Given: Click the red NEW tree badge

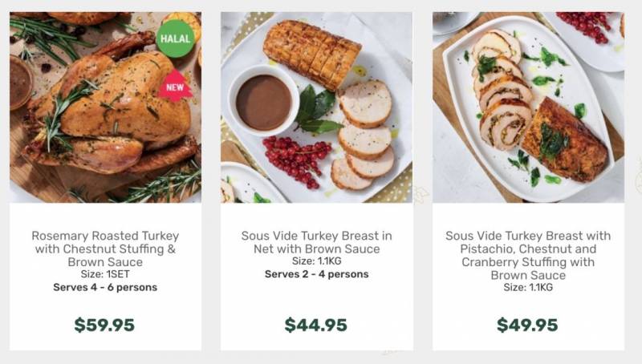Looking at the screenshot, I should (x=175, y=86).
